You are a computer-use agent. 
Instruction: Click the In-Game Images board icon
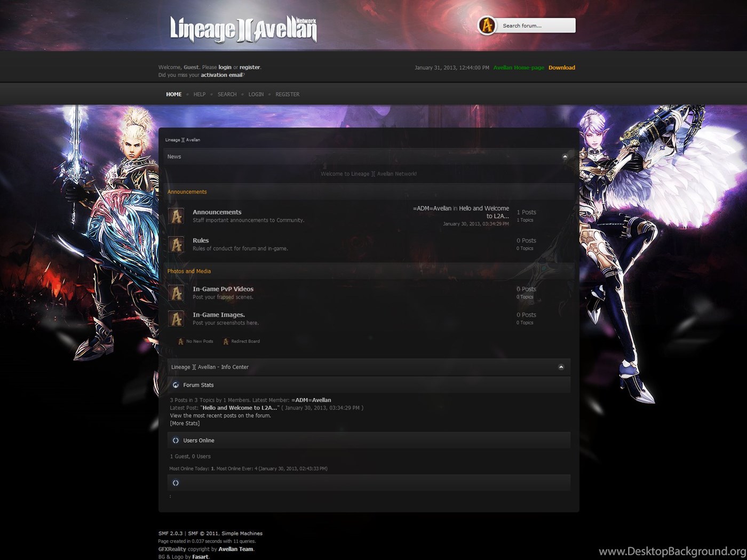[x=176, y=318]
